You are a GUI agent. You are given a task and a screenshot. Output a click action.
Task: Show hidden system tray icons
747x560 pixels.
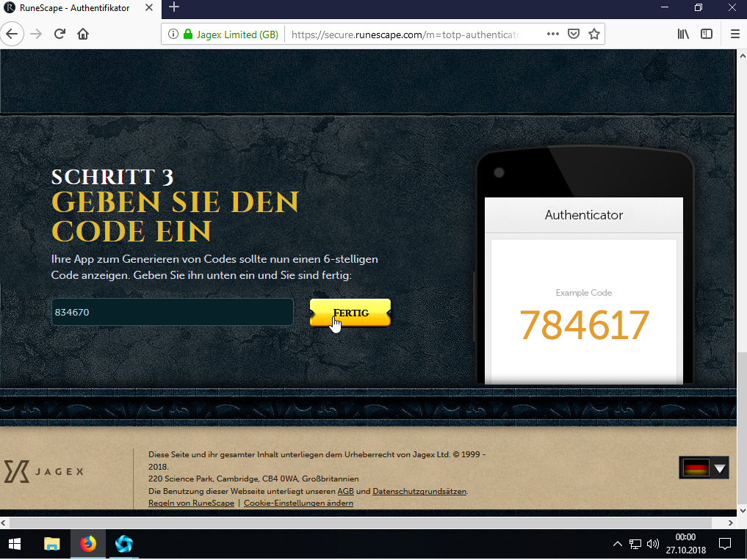point(617,544)
